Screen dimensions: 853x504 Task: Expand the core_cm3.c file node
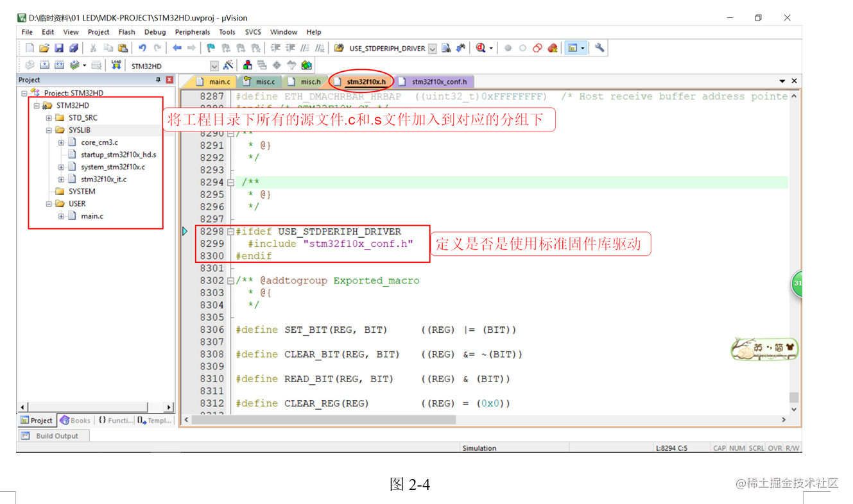[x=61, y=142]
